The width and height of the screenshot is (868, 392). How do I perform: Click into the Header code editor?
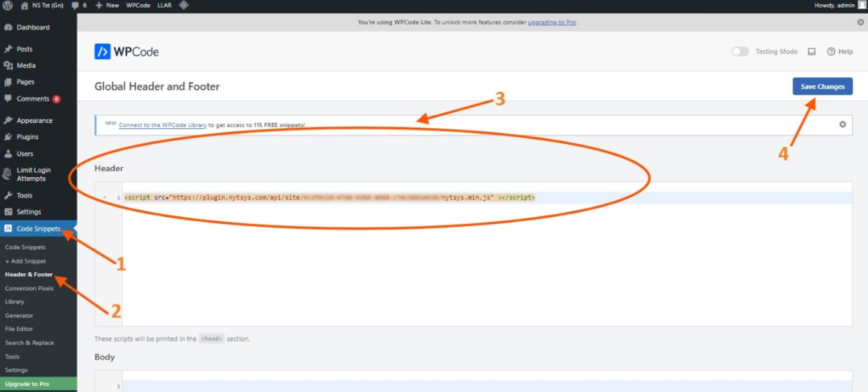(473, 254)
